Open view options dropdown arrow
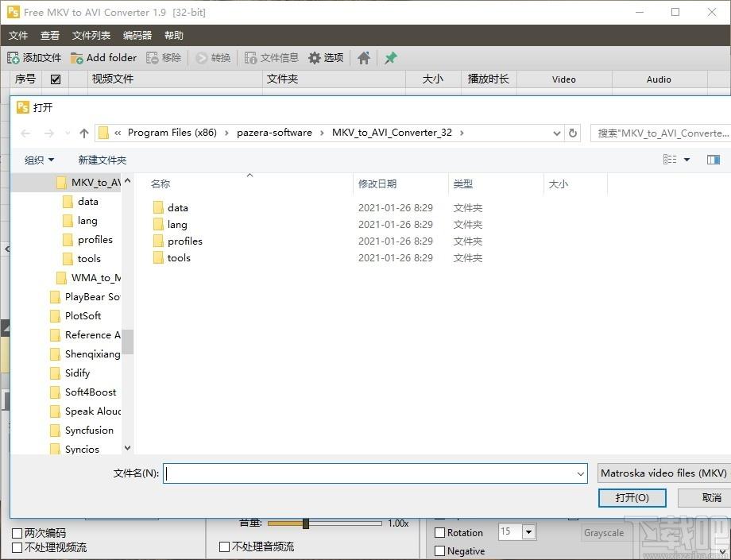Screen dimensions: 731x560 click(x=687, y=160)
